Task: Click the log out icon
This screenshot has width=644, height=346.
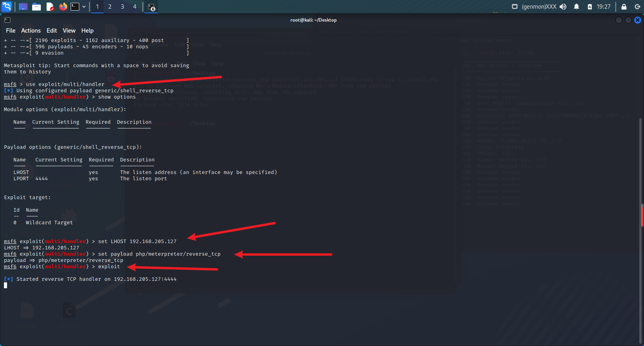Action: coord(638,7)
